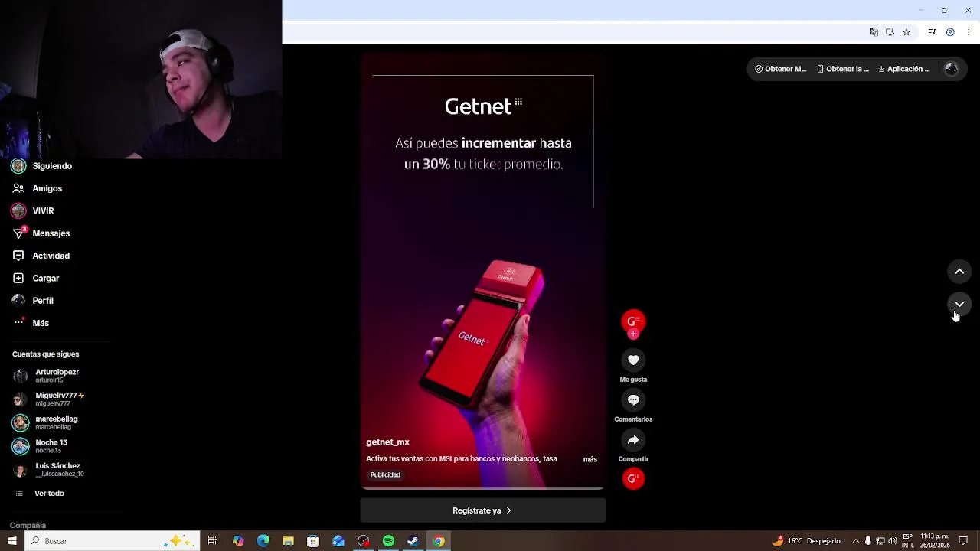Open the Amigos section
Screen dimensions: 980x551
tap(38, 188)
